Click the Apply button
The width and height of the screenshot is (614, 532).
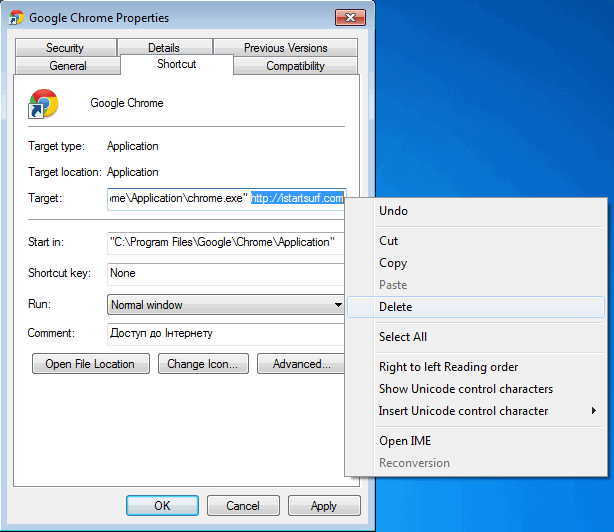[x=324, y=505]
